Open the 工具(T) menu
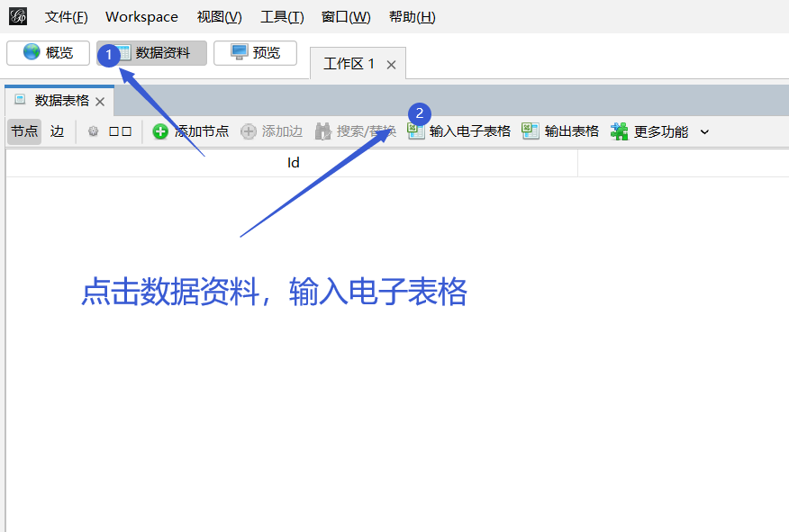789x532 pixels. pyautogui.click(x=282, y=16)
